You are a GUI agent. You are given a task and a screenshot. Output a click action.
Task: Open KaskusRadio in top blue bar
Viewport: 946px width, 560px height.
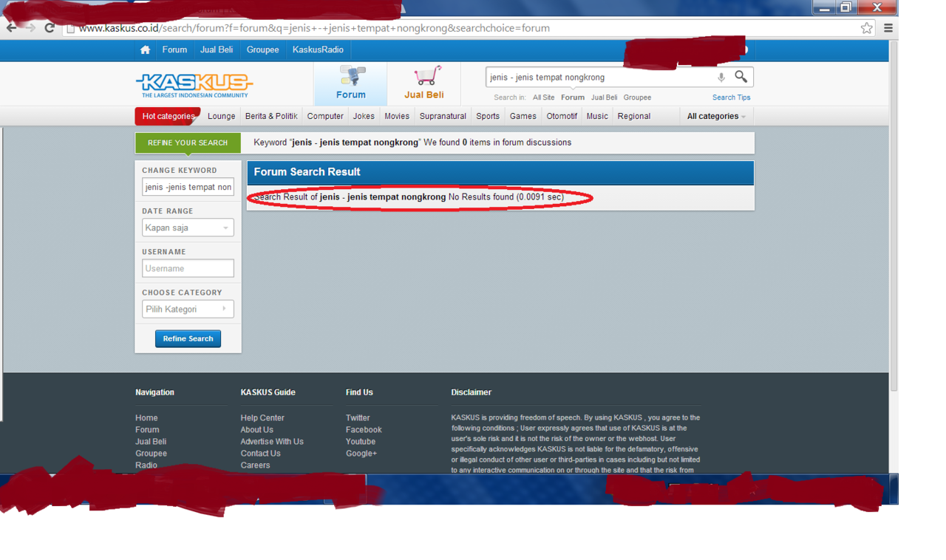(318, 49)
